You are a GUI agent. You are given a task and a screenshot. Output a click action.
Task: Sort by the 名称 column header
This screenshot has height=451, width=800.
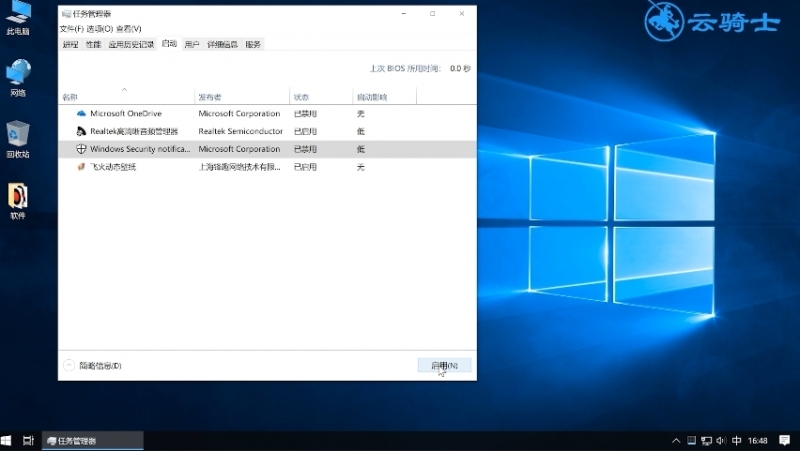[x=126, y=96]
